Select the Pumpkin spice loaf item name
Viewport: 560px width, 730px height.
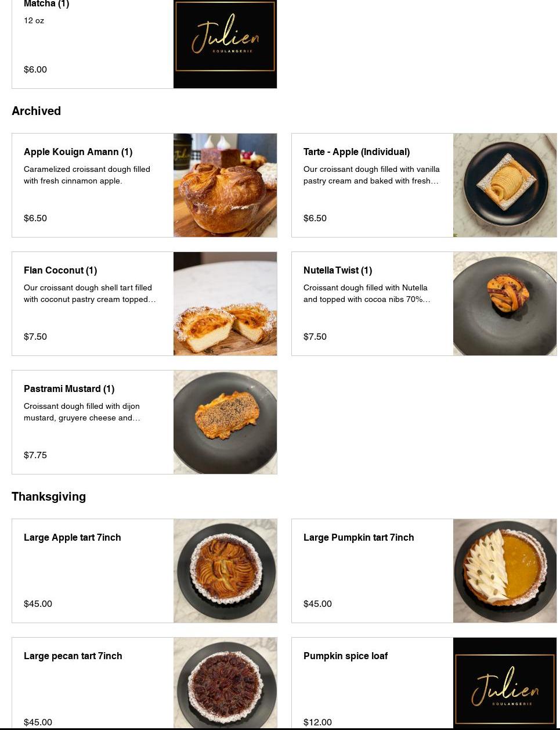point(345,656)
